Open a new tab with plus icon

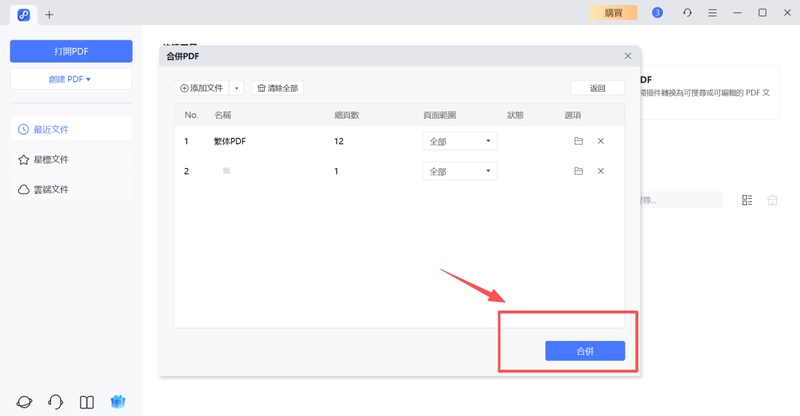click(x=49, y=15)
